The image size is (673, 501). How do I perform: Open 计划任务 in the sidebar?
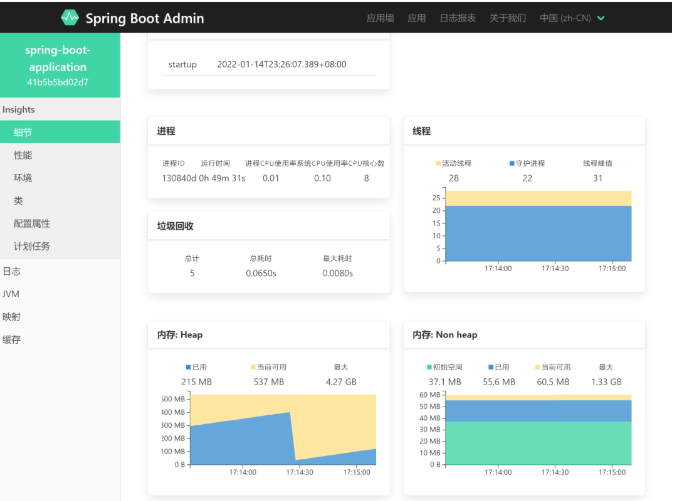[x=60, y=246]
